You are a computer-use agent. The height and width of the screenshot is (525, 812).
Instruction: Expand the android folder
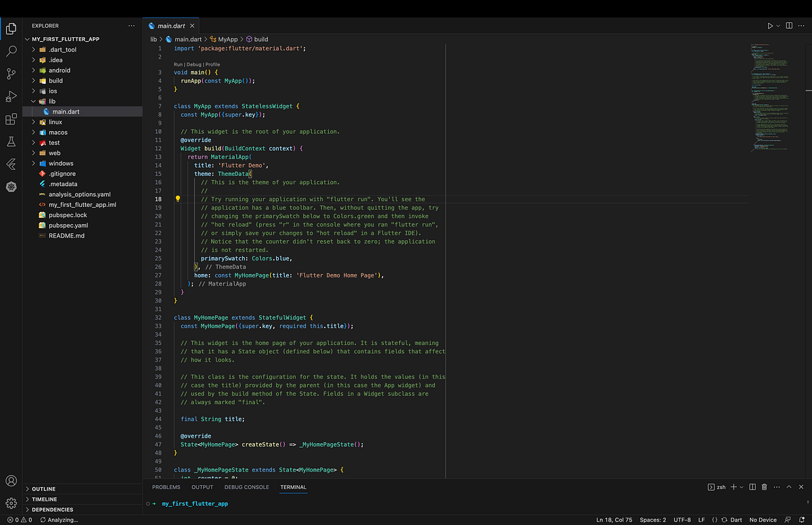pyautogui.click(x=32, y=70)
